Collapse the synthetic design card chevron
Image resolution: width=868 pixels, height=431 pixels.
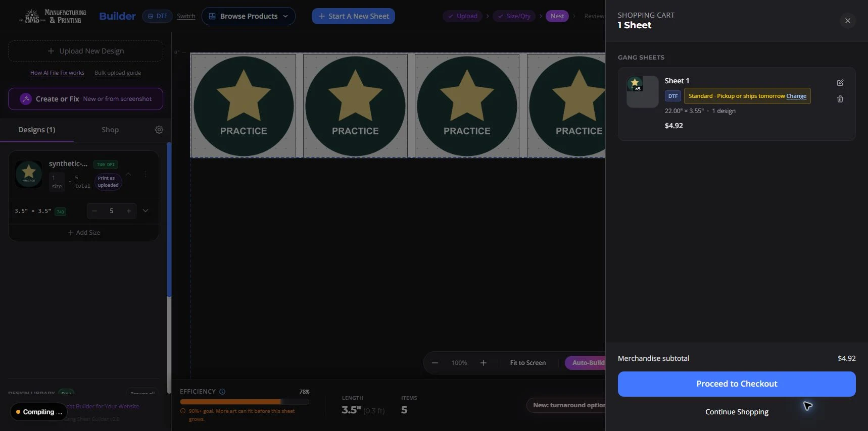coord(128,174)
